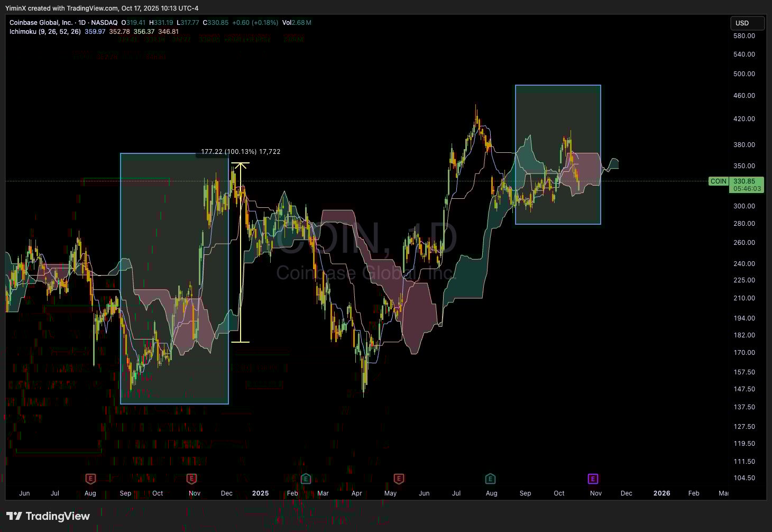Click the 137.50 price axis label
Image resolution: width=772 pixels, height=532 pixels.
[x=744, y=407]
